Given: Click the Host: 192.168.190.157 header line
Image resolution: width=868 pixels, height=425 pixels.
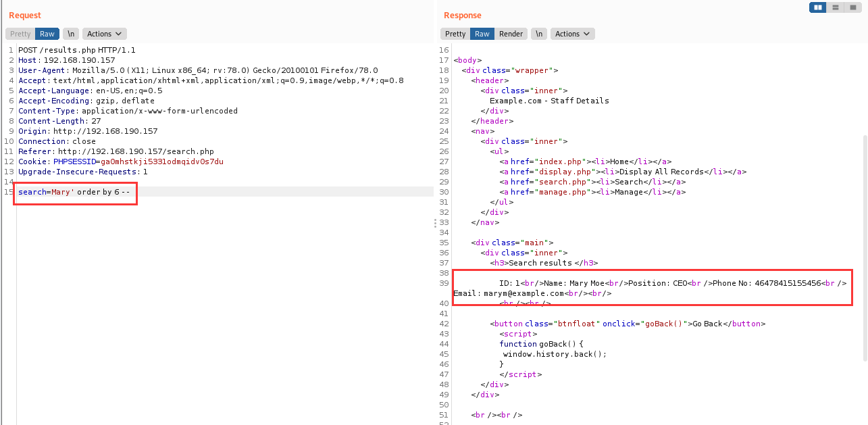Looking at the screenshot, I should (67, 60).
